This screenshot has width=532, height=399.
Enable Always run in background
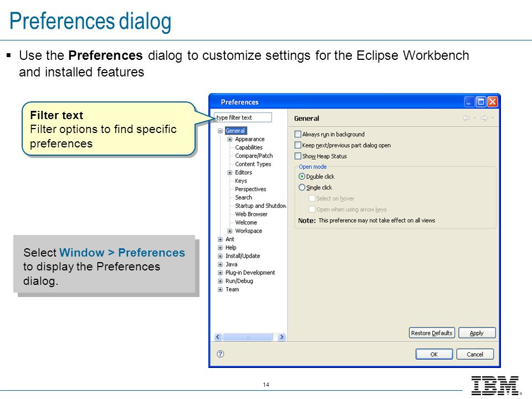[298, 134]
